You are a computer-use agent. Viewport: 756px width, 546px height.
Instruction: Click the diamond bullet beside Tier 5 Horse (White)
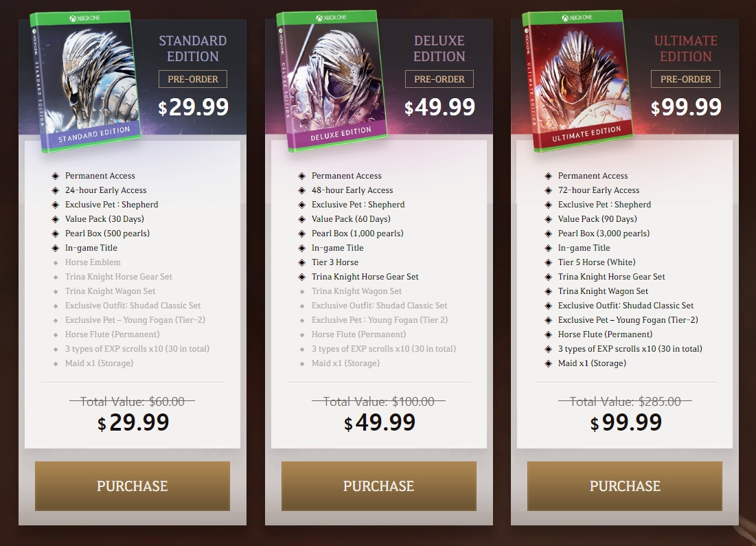point(548,263)
